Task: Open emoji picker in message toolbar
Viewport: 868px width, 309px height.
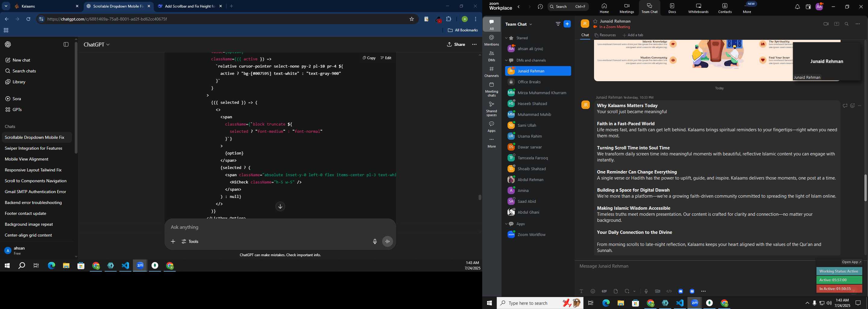Action: tap(593, 291)
